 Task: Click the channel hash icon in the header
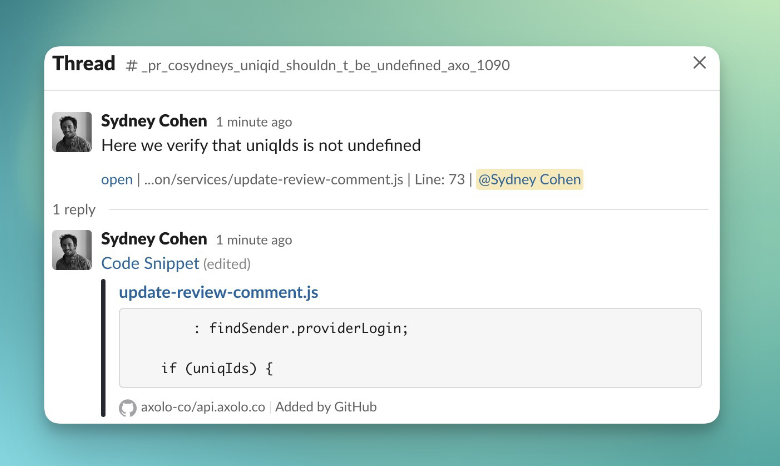[131, 66]
